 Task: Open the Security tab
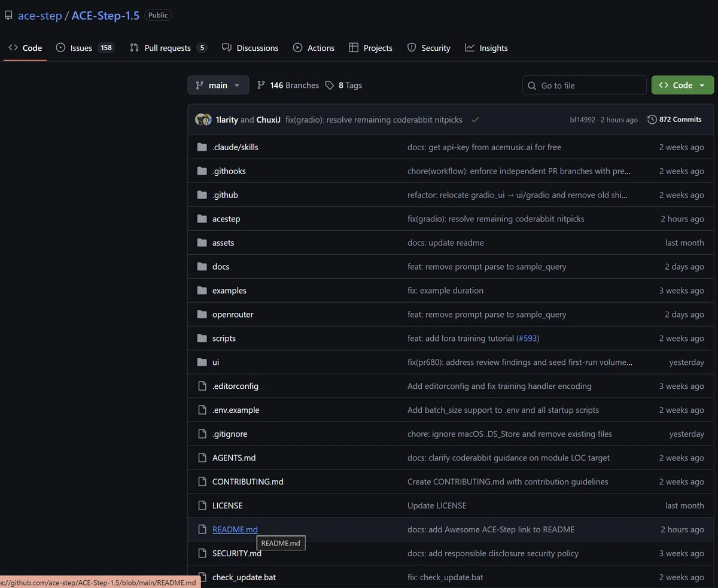point(429,48)
